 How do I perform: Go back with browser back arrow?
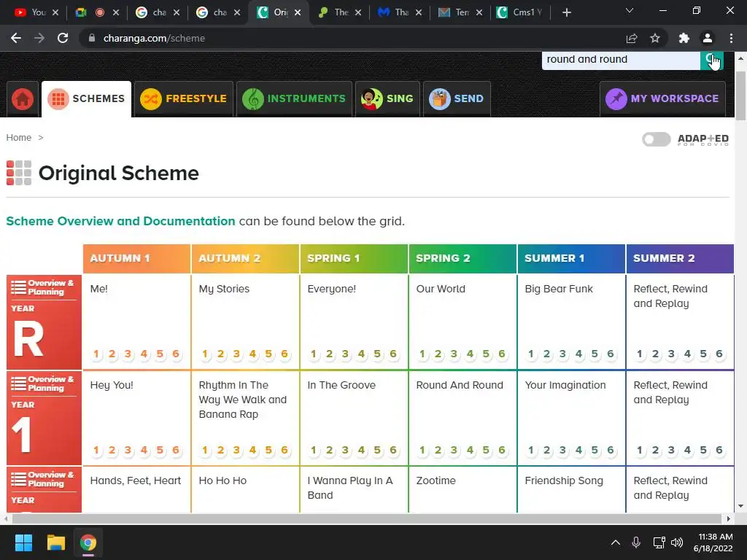(16, 38)
